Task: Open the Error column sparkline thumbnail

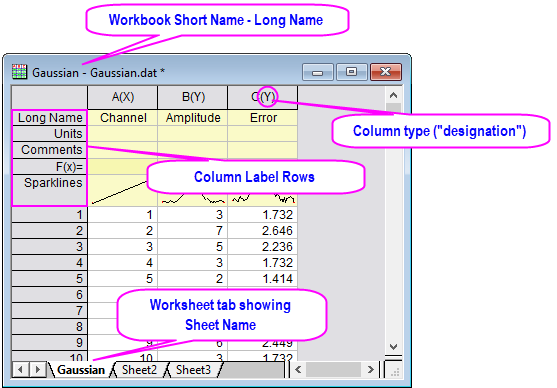Action: (x=263, y=200)
